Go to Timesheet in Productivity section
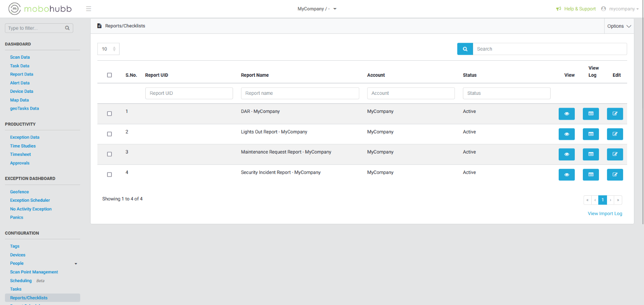The height and width of the screenshot is (305, 644). coord(20,155)
